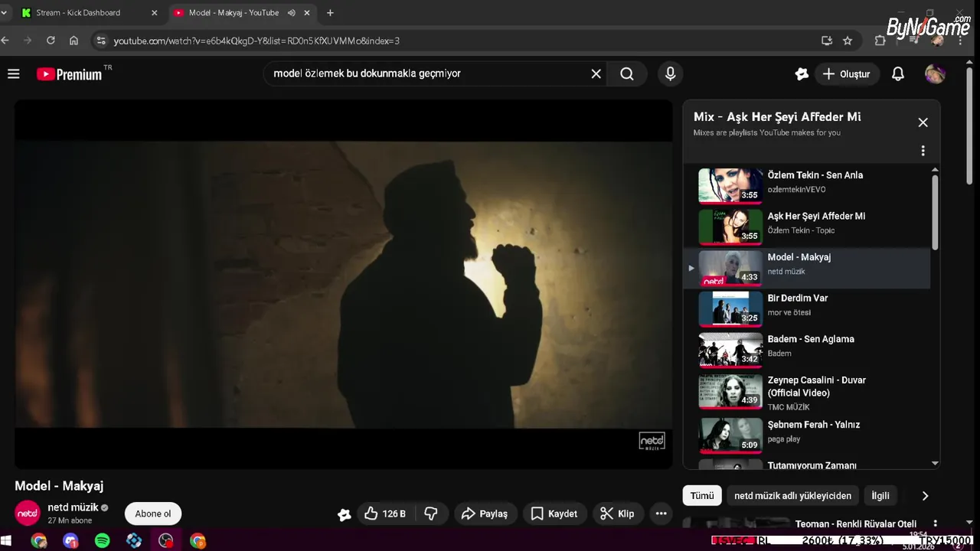
Task: Go to YouTube Premium home logo
Action: tap(70, 74)
